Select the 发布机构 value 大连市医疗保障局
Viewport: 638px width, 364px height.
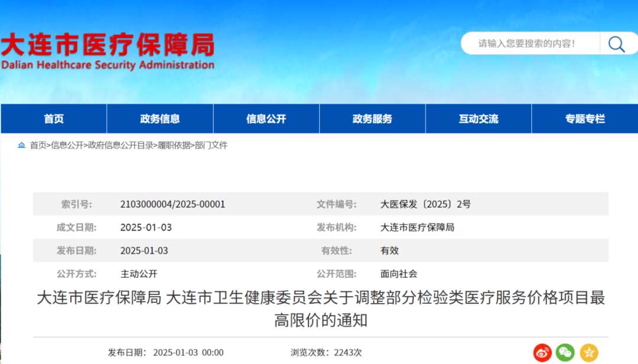pyautogui.click(x=417, y=227)
